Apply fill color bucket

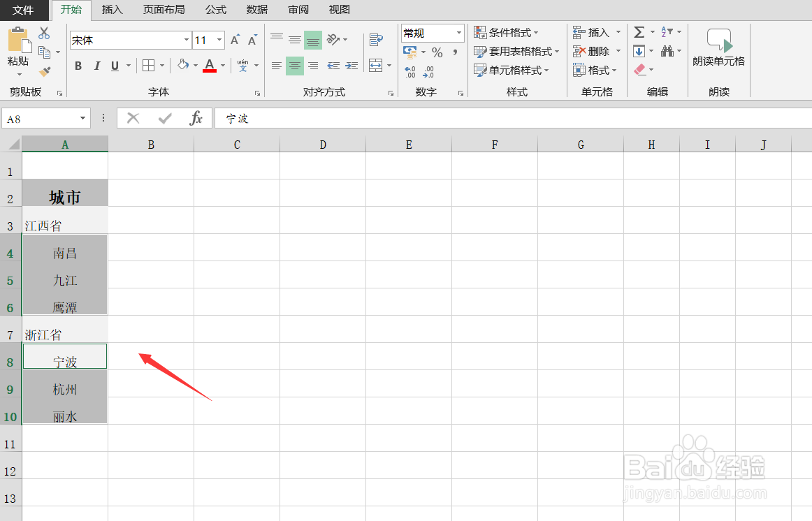pyautogui.click(x=183, y=65)
